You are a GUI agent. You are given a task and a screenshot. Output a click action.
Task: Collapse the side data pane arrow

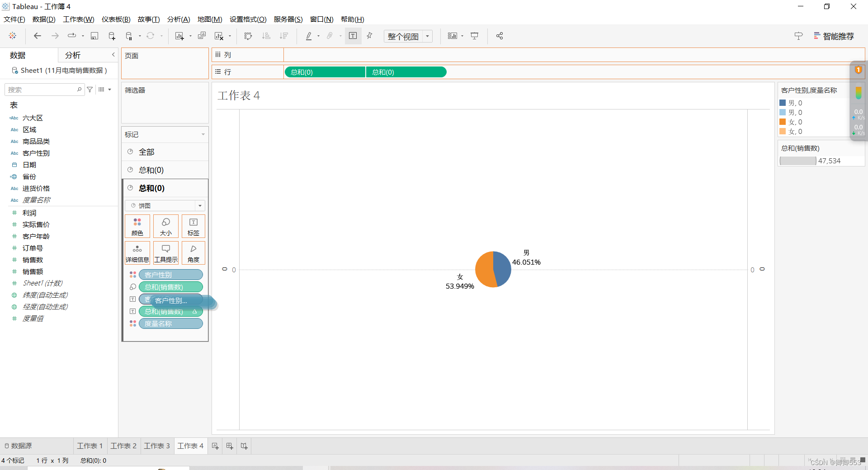113,55
